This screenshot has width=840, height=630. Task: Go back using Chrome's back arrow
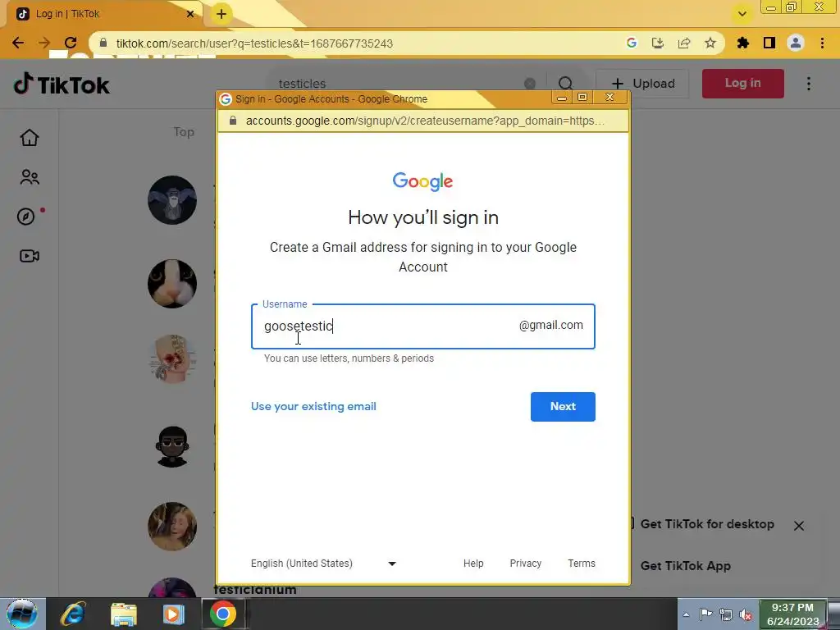pos(18,43)
